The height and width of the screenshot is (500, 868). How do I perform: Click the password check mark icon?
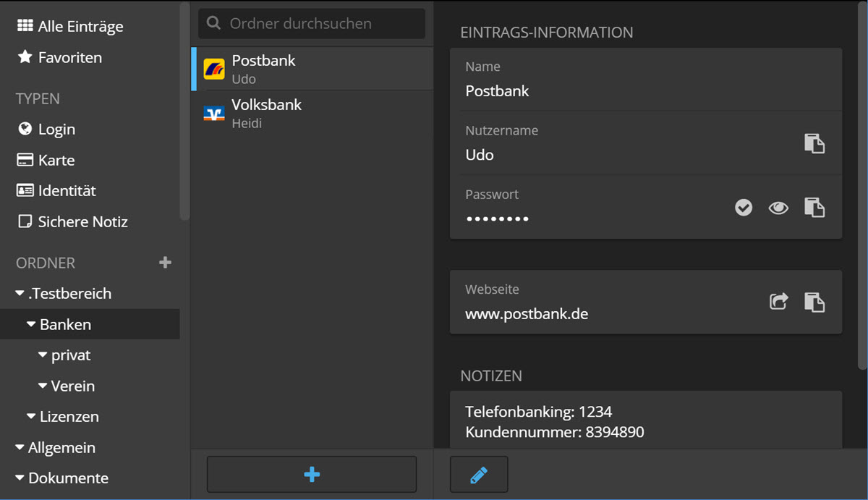click(743, 208)
